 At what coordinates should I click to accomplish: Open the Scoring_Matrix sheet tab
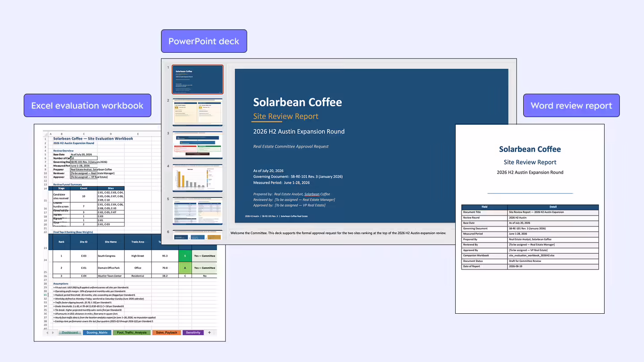[97, 333]
